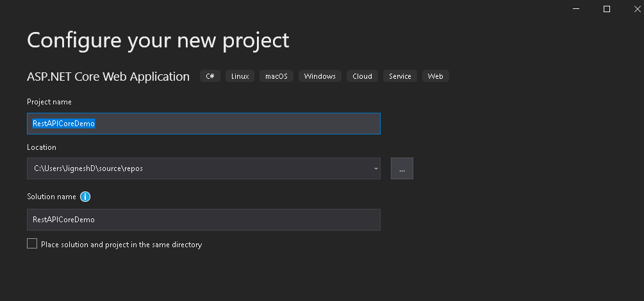Select the macOS platform tag
This screenshot has height=301, width=644.
coord(277,76)
